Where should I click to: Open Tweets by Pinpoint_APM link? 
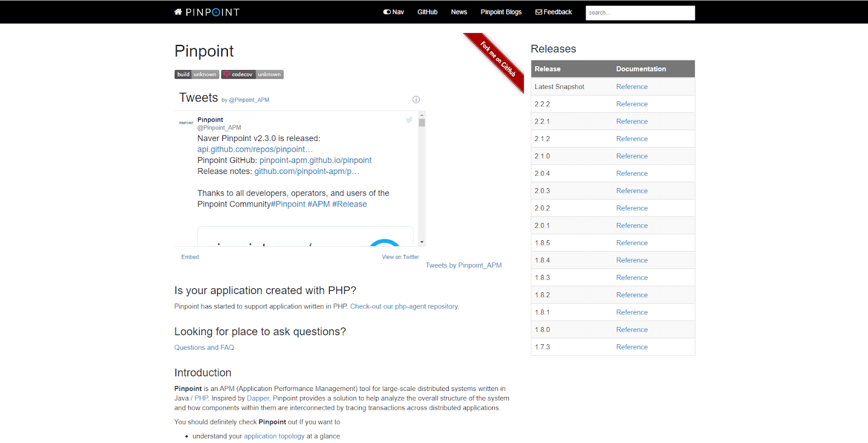tap(463, 265)
